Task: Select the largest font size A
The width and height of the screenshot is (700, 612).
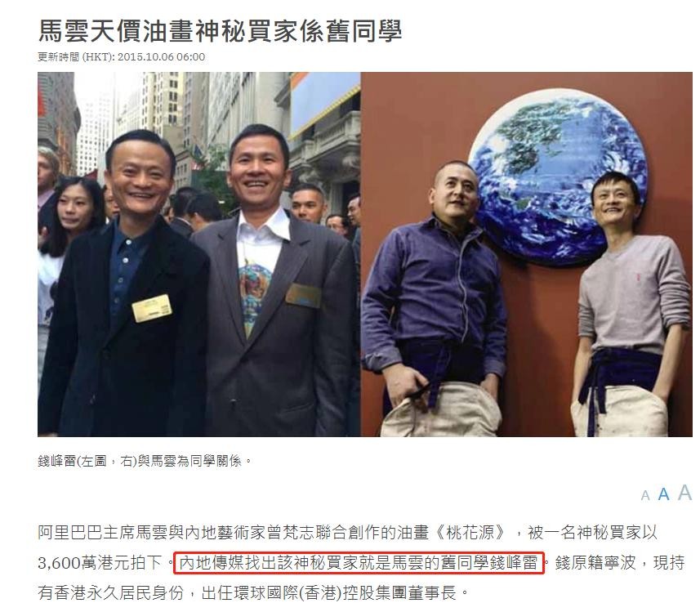Action: tap(684, 493)
